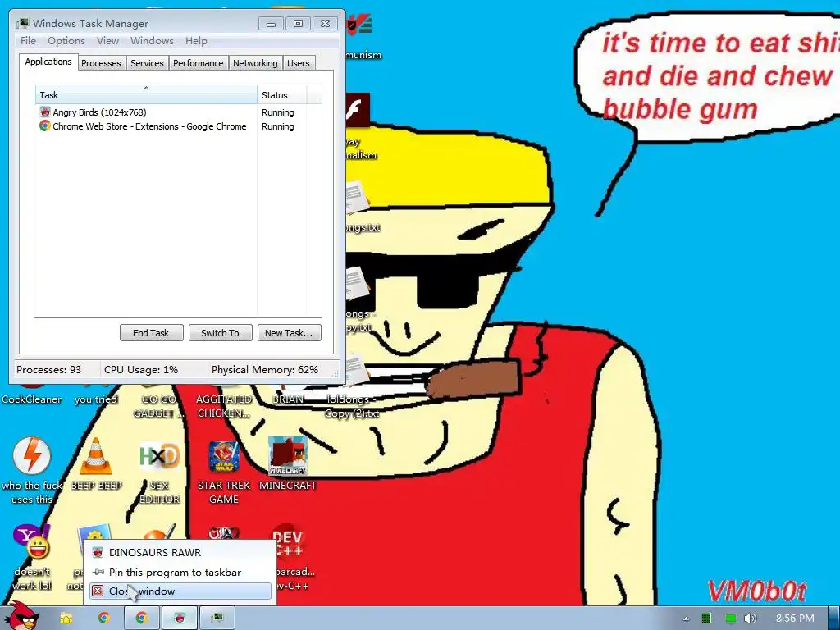Activate the Task Manager taskbar button
This screenshot has width=840, height=630.
(217, 619)
